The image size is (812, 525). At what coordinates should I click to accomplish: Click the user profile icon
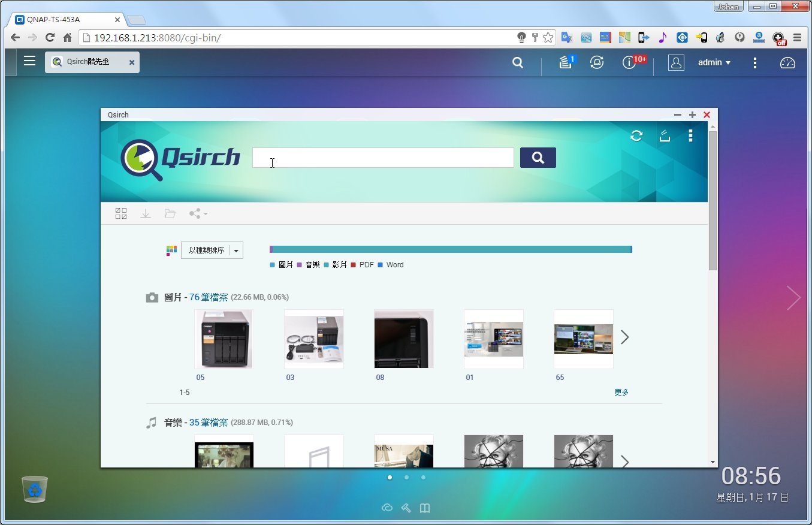tap(676, 62)
